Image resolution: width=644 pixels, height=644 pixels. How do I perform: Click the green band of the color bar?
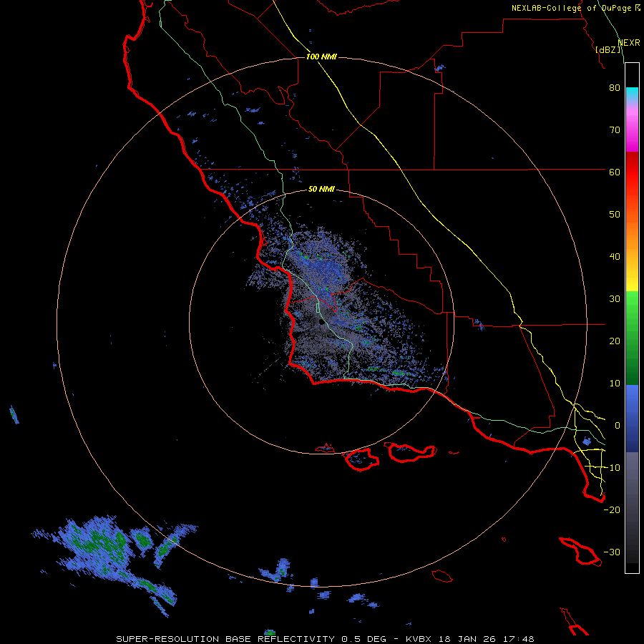point(632,338)
